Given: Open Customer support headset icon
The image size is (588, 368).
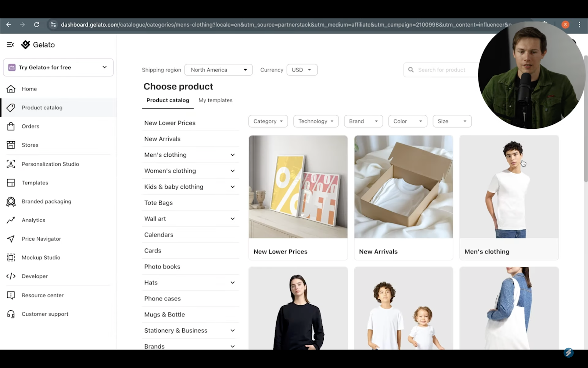Looking at the screenshot, I should click(x=11, y=314).
